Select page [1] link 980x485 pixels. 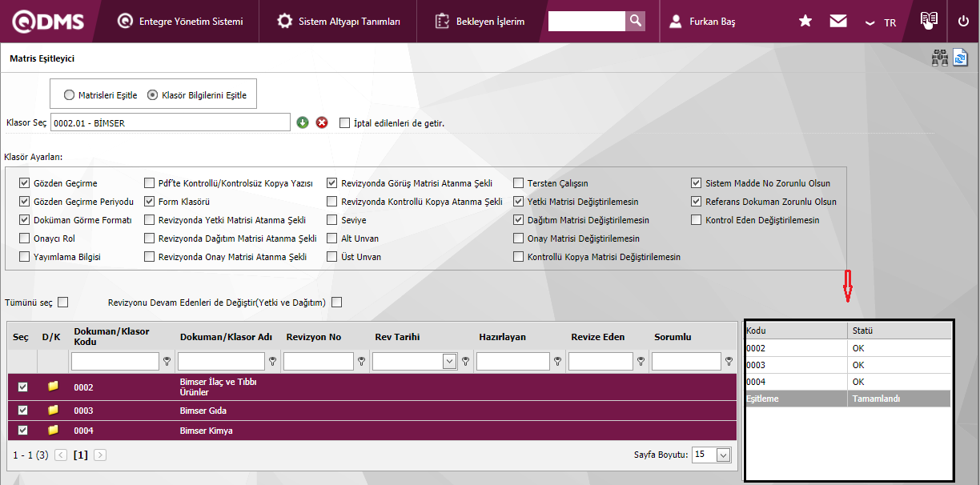(80, 455)
